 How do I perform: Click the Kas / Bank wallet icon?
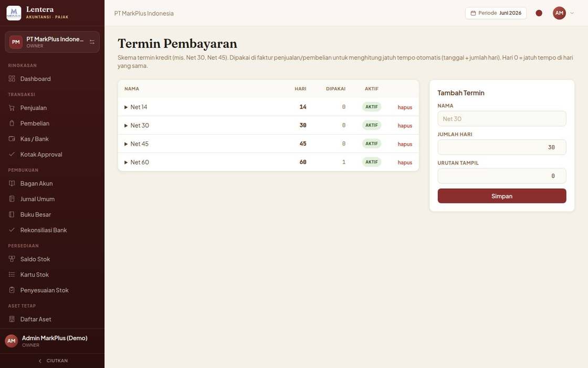(12, 139)
